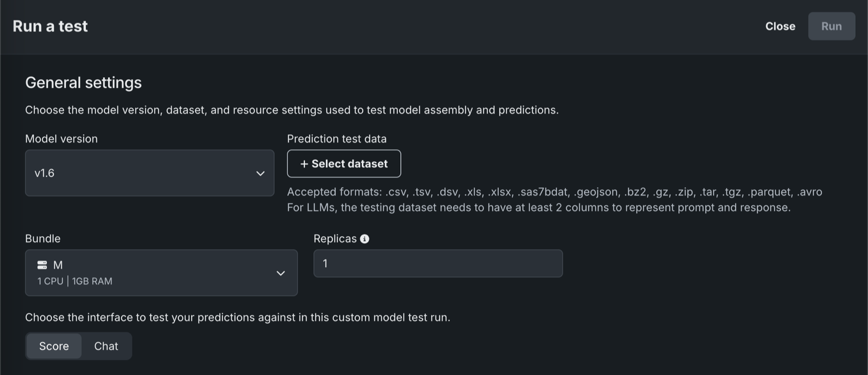
Task: Click the chevron arrow in Model version field
Action: click(260, 173)
